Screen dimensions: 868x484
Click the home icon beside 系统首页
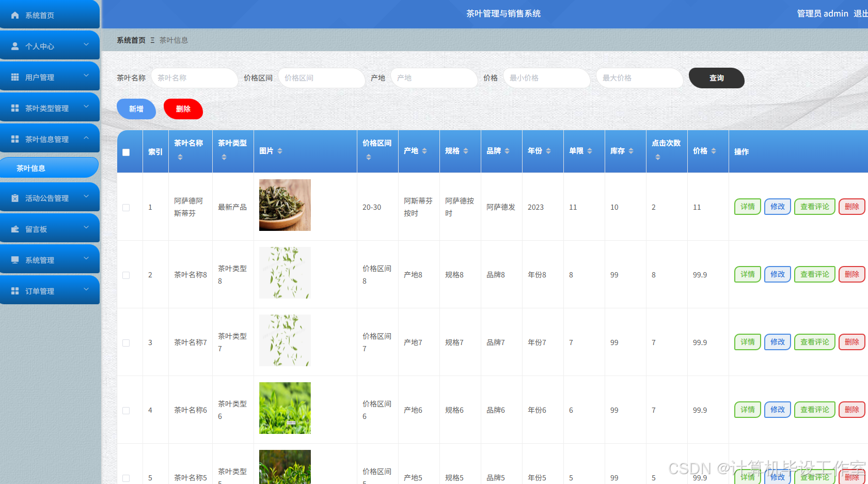[15, 15]
